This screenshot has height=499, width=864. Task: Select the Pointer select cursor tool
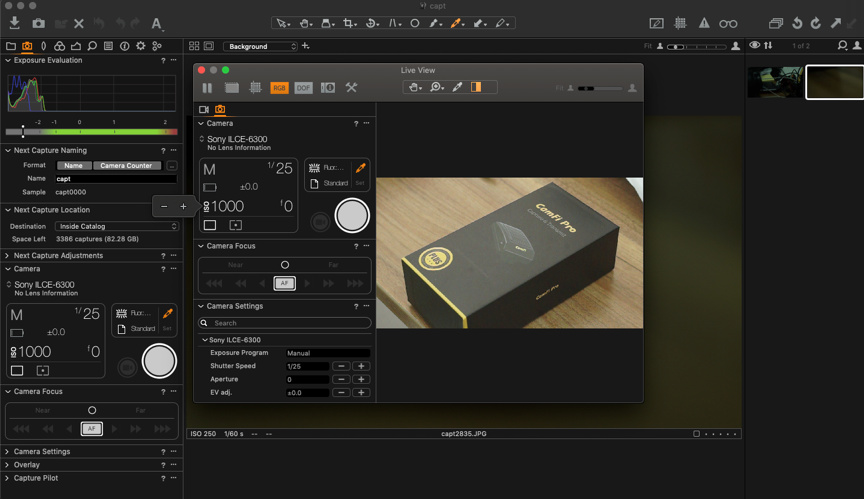click(x=283, y=23)
